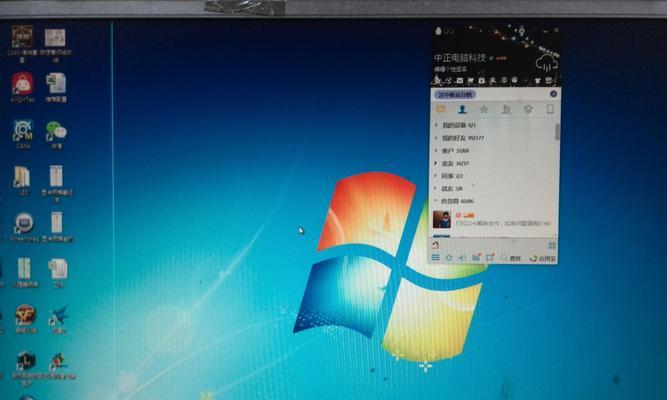This screenshot has width=667, height=400.
Task: Clear the QQ search box with X
Action: [553, 94]
